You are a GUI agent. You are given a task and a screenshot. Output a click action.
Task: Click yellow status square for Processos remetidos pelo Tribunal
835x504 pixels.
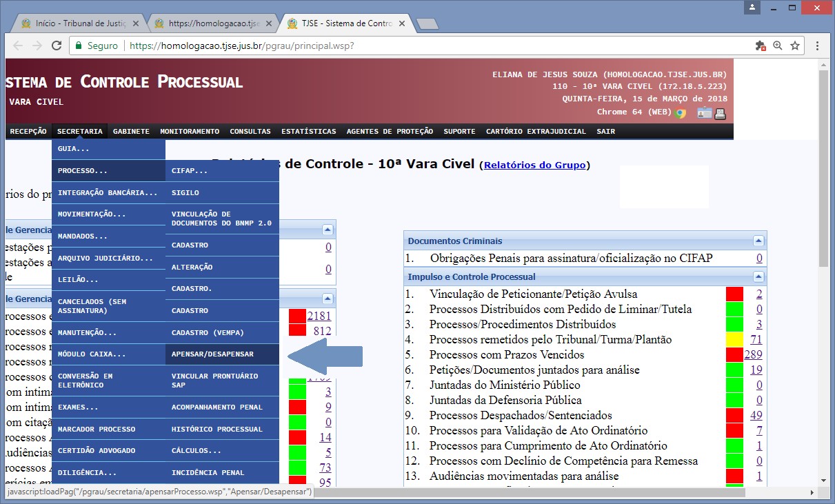[x=734, y=340]
